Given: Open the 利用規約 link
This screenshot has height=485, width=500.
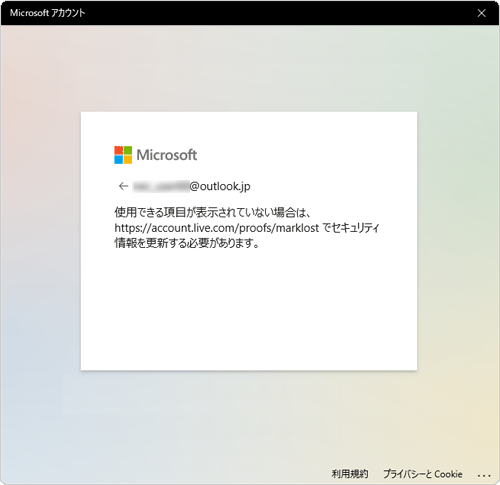Looking at the screenshot, I should 350,474.
